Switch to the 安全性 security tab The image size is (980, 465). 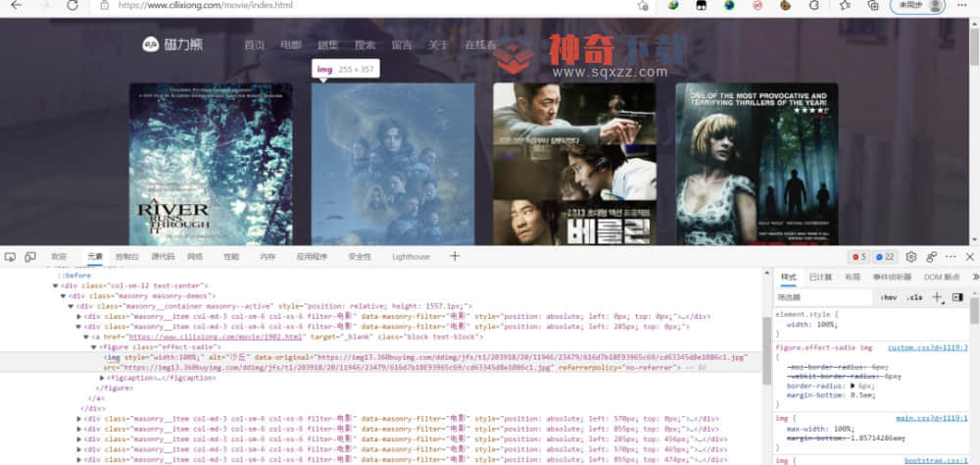(x=360, y=257)
